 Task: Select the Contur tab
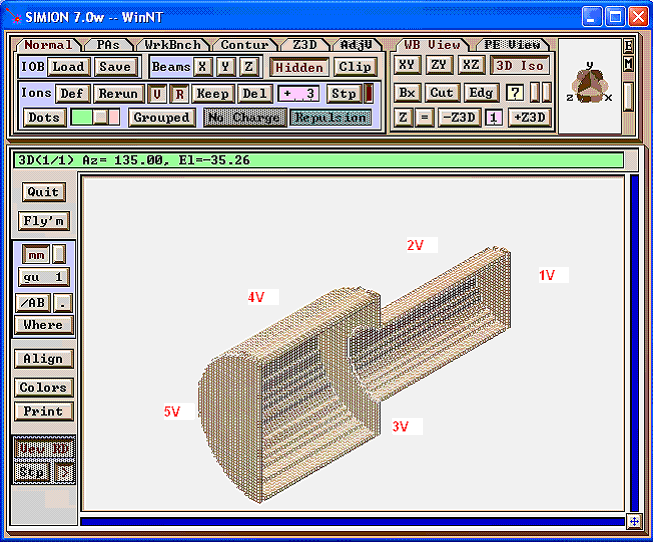[244, 45]
